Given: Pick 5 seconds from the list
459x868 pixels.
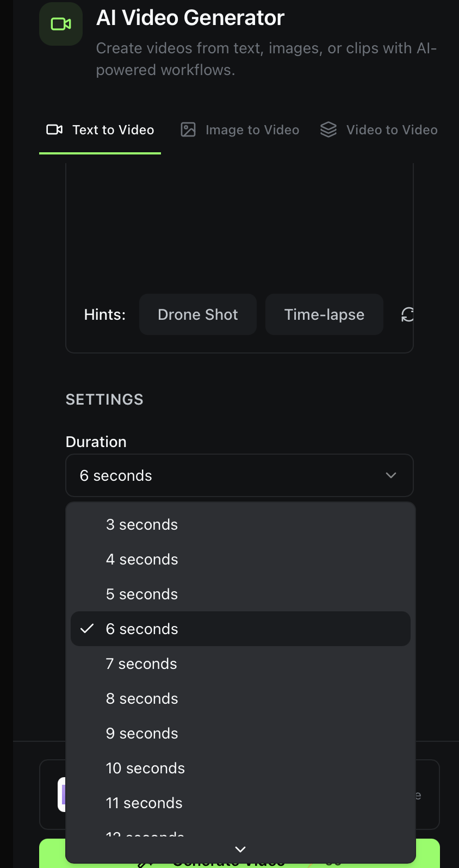Looking at the screenshot, I should pyautogui.click(x=142, y=594).
